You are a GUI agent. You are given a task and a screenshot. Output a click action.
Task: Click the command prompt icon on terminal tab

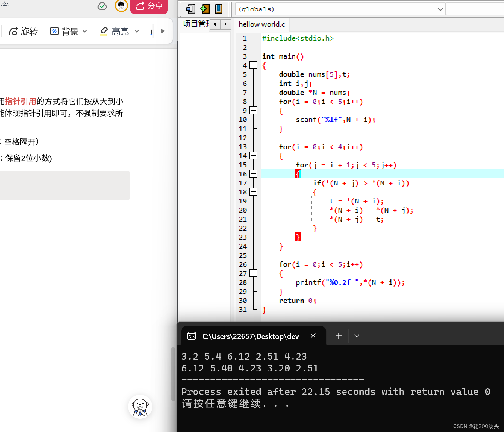coord(192,336)
